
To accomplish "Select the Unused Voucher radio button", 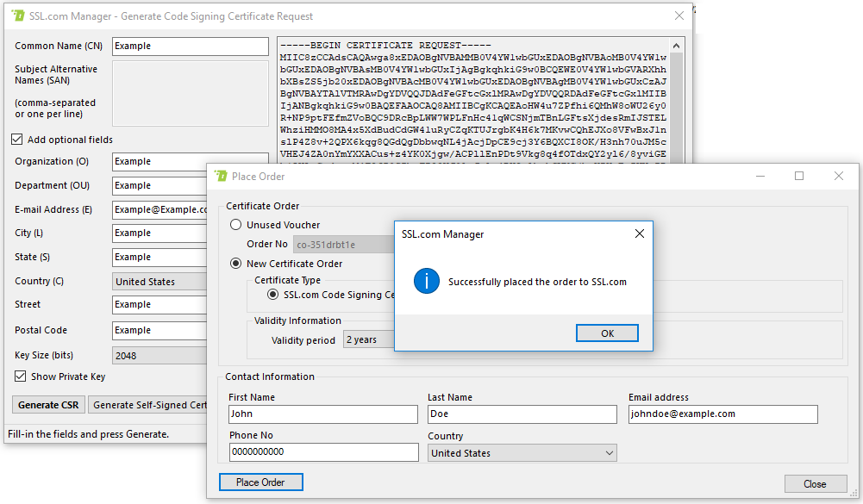I will (236, 225).
